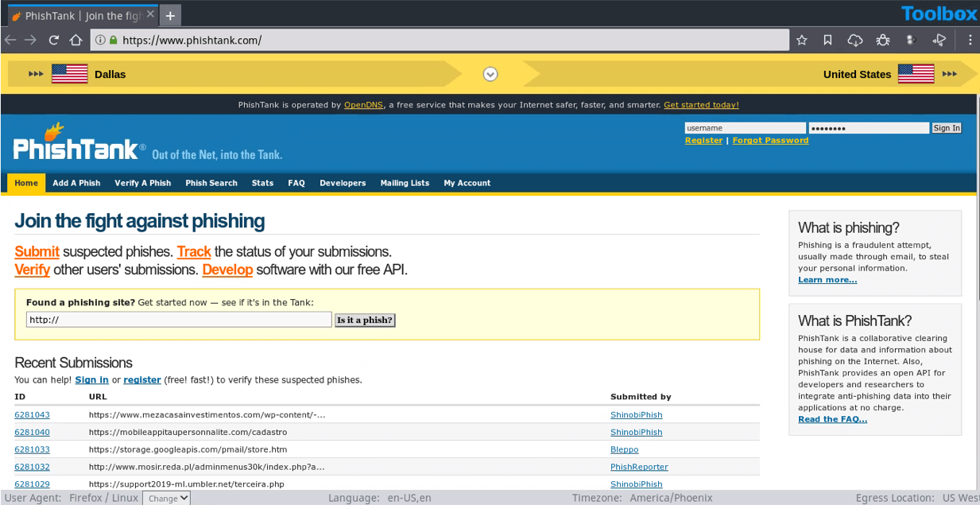Click the orange Track link

coord(194,252)
